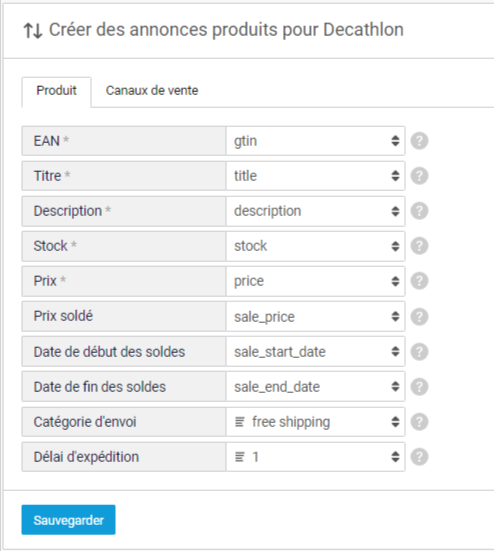The height and width of the screenshot is (551, 494).
Task: Expand the Titre dropdown set to title
Action: [316, 176]
